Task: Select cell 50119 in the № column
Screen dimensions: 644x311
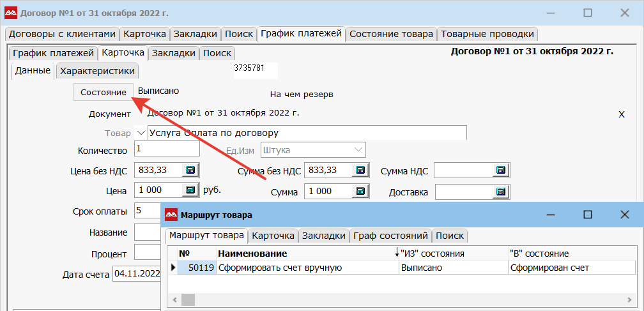Action: (196, 268)
